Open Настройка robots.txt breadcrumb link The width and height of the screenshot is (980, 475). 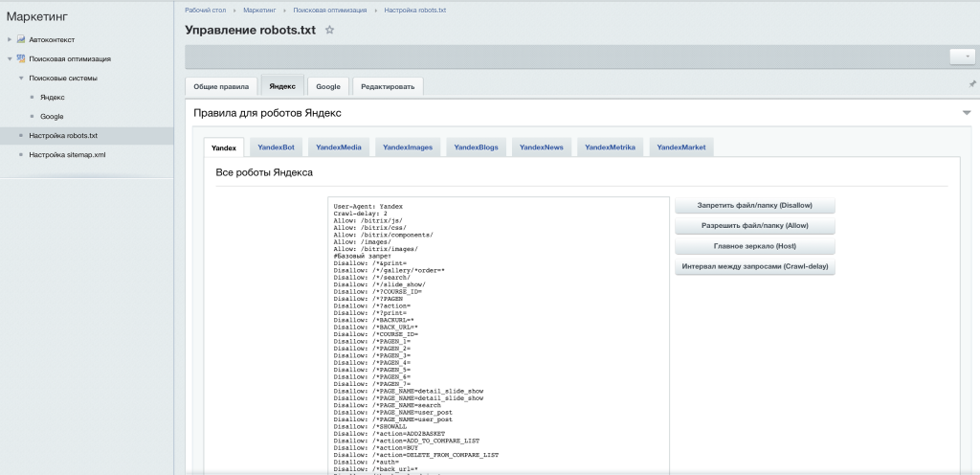(x=415, y=10)
